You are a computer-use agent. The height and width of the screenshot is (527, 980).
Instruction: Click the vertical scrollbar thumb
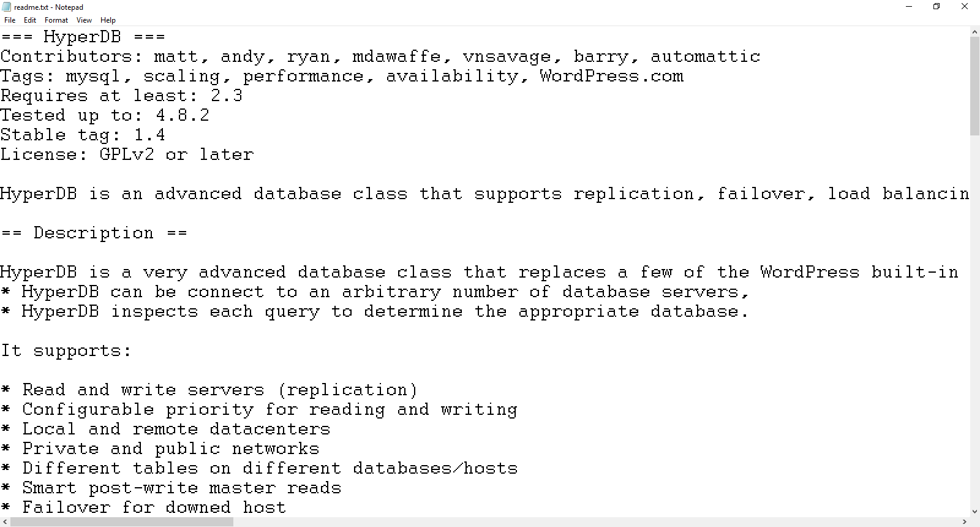point(974,86)
